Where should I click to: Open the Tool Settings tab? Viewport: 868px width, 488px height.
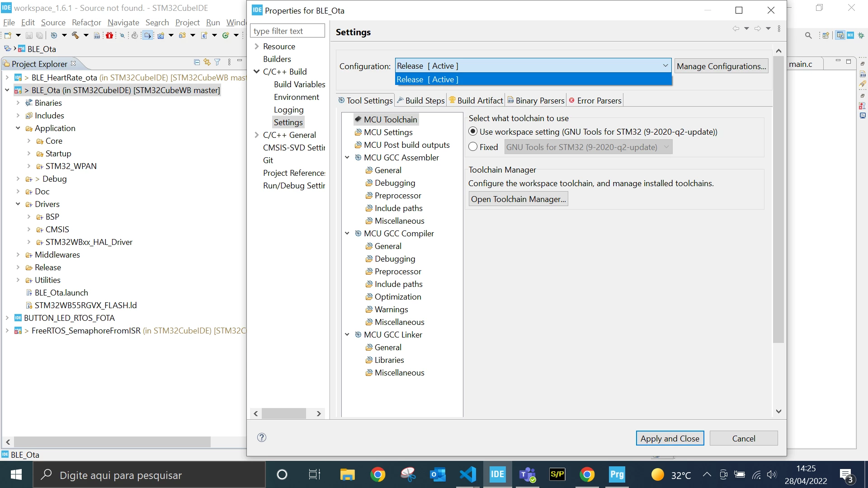[365, 101]
